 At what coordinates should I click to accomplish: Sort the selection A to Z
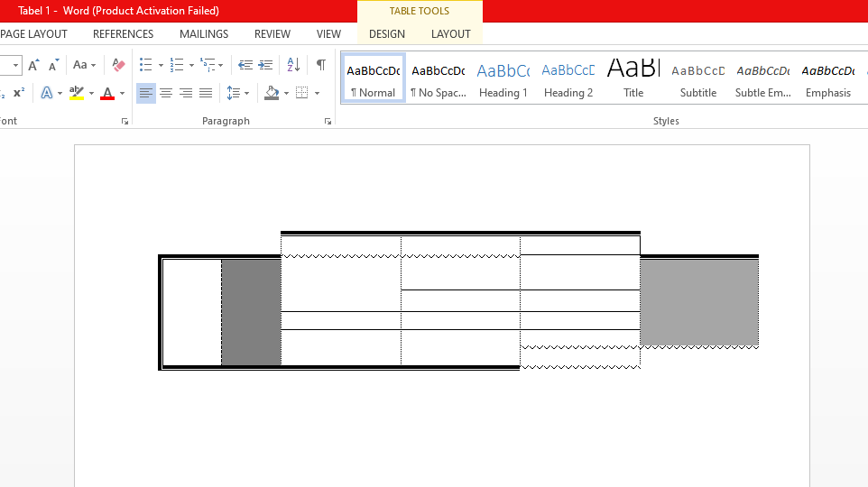tap(293, 65)
